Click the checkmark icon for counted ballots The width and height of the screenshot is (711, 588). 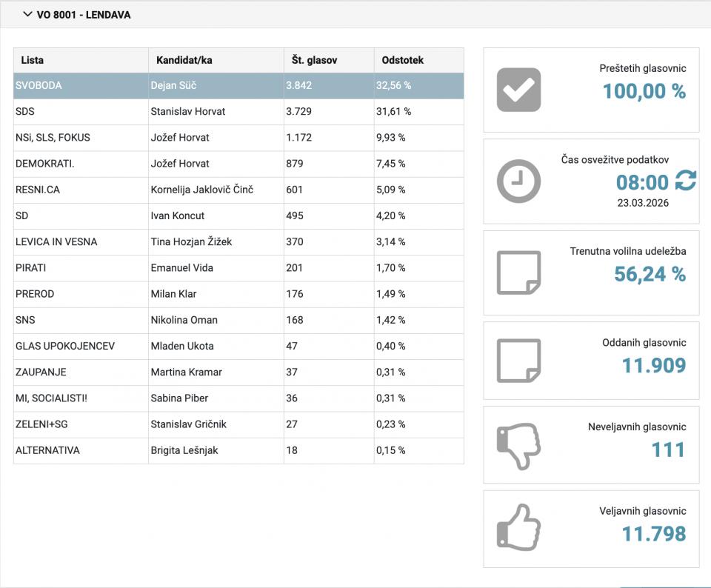(x=518, y=90)
